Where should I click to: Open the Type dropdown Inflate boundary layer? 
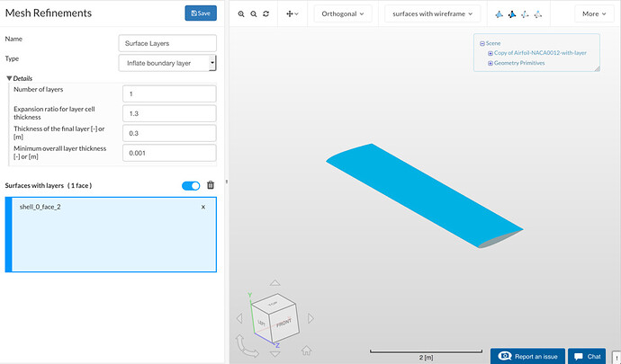tap(167, 63)
